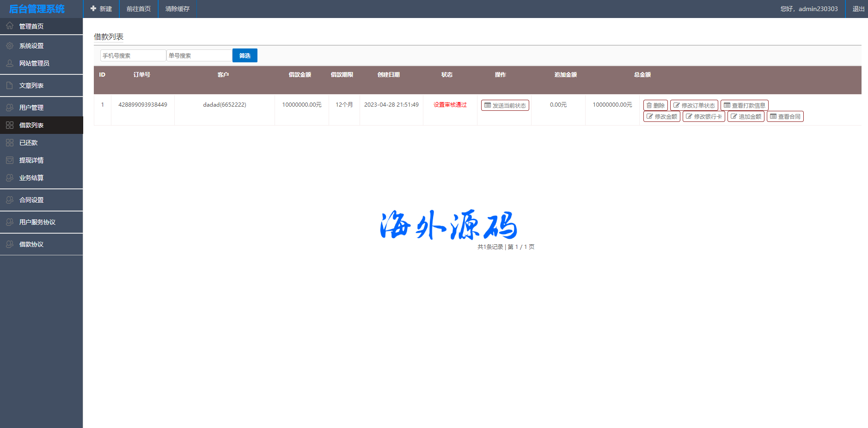Click the 发送当前状态 button
The height and width of the screenshot is (428, 868).
pyautogui.click(x=505, y=105)
